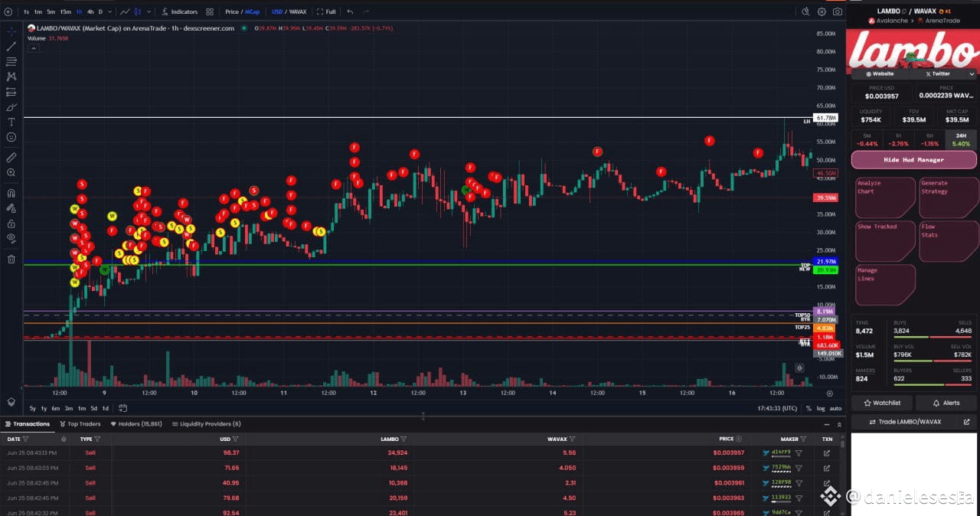Viewport: 980px width, 516px height.
Task: Expand the timeframe dropdown arrow
Action: coord(110,11)
